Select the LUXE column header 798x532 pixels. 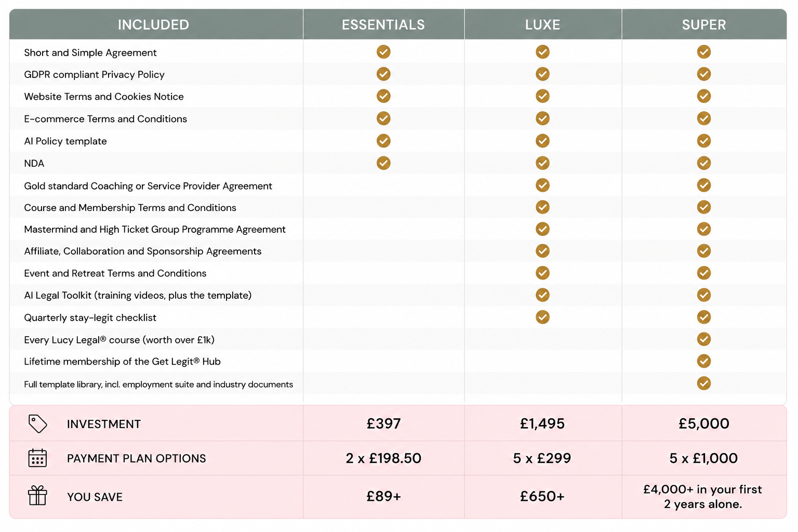(x=543, y=24)
